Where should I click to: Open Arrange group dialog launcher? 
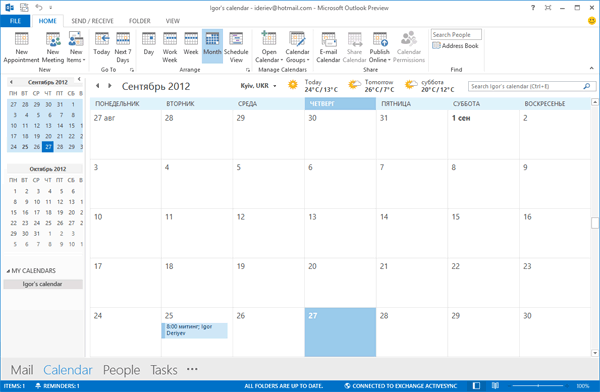[248, 70]
